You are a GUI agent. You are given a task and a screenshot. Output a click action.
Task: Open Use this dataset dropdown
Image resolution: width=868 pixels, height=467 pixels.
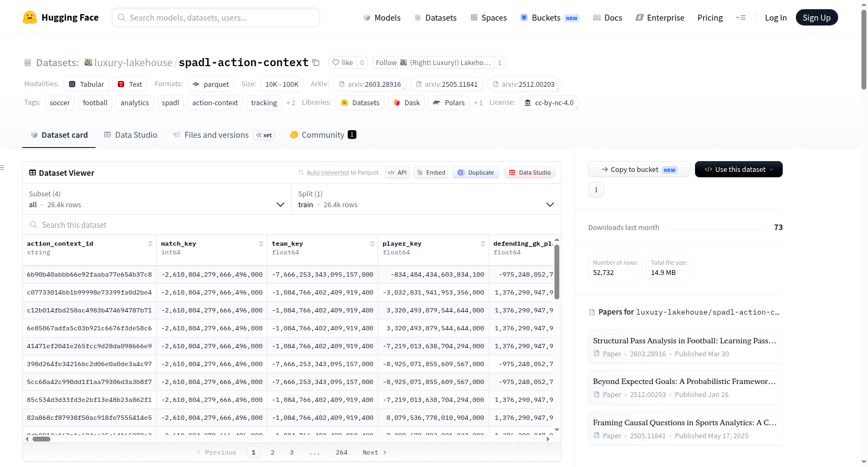coord(739,169)
